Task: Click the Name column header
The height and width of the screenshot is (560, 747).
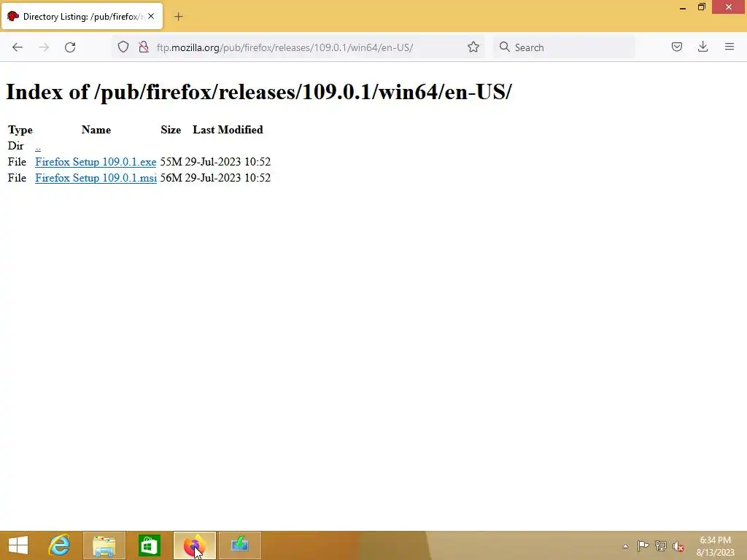Action: [x=96, y=130]
